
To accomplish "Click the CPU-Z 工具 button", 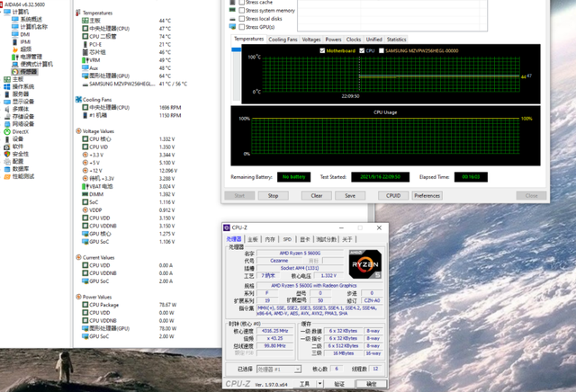I will (x=304, y=384).
